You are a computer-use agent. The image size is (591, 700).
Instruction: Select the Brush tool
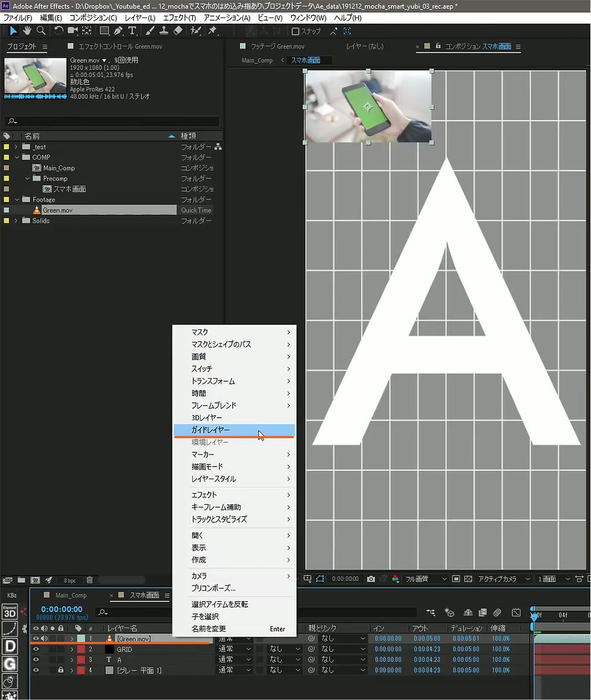[x=150, y=30]
